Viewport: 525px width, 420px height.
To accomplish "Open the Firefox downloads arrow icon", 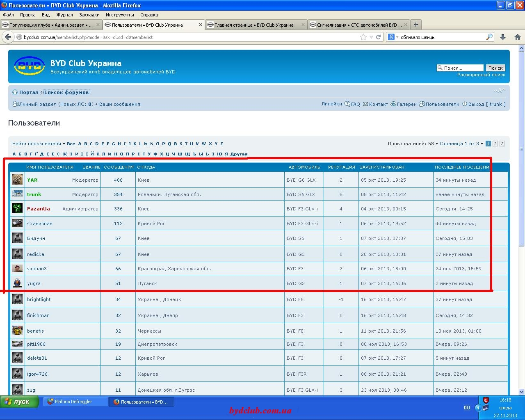I will coord(503,37).
